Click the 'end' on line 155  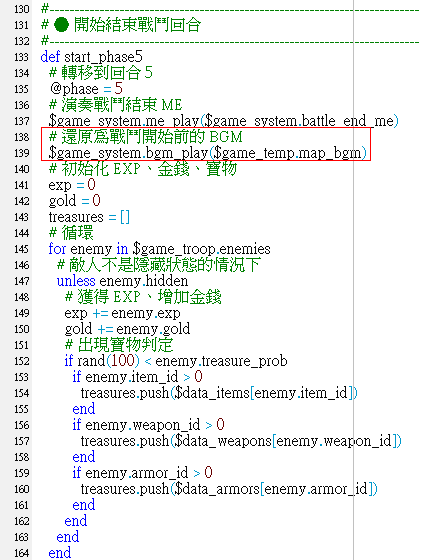pos(84,409)
